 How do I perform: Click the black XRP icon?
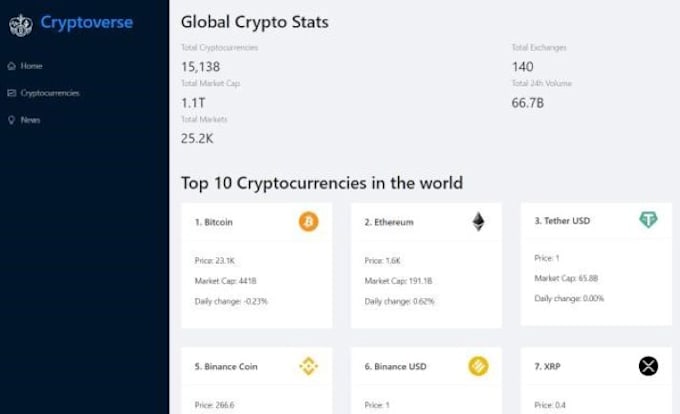click(x=648, y=366)
